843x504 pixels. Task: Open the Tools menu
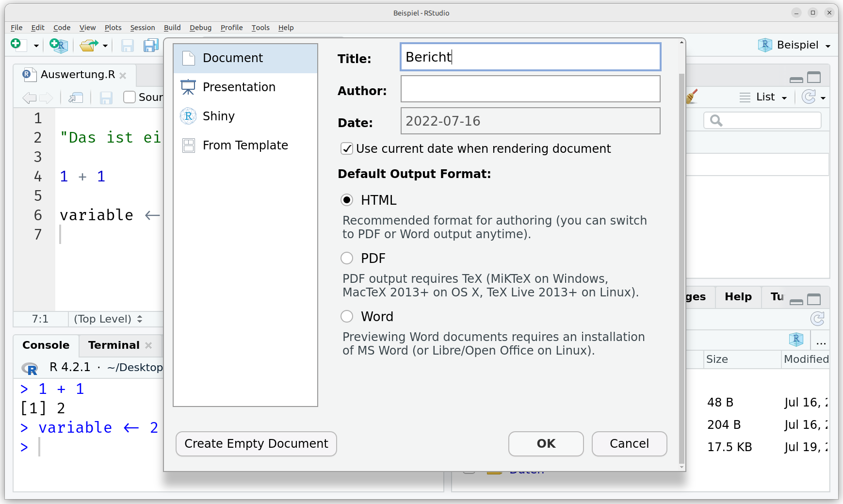(x=260, y=28)
